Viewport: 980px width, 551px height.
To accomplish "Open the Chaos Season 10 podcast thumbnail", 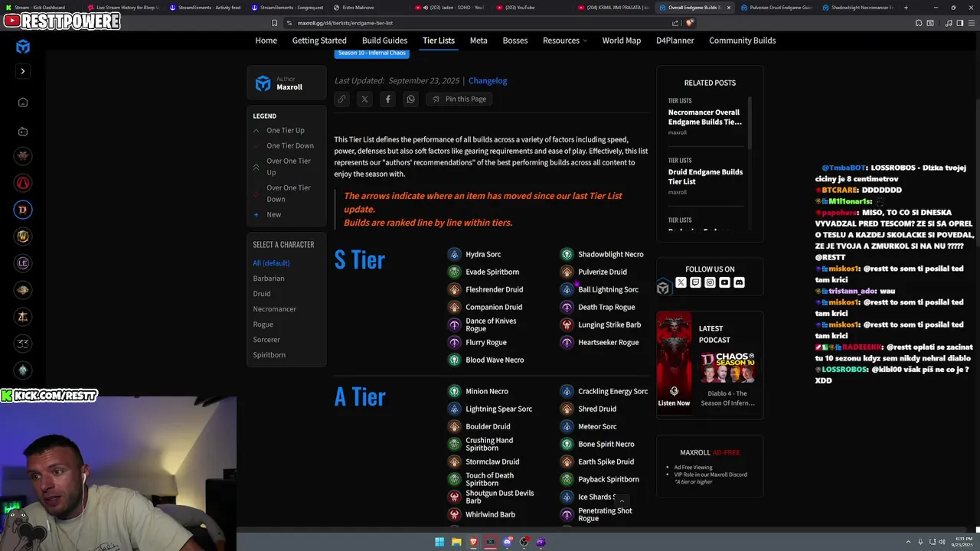I will click(x=727, y=367).
